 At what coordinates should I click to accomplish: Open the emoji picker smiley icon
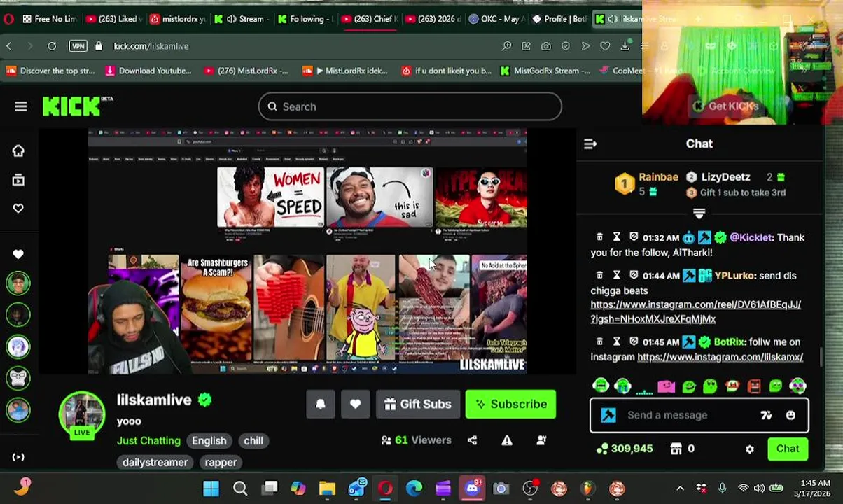[790, 415]
